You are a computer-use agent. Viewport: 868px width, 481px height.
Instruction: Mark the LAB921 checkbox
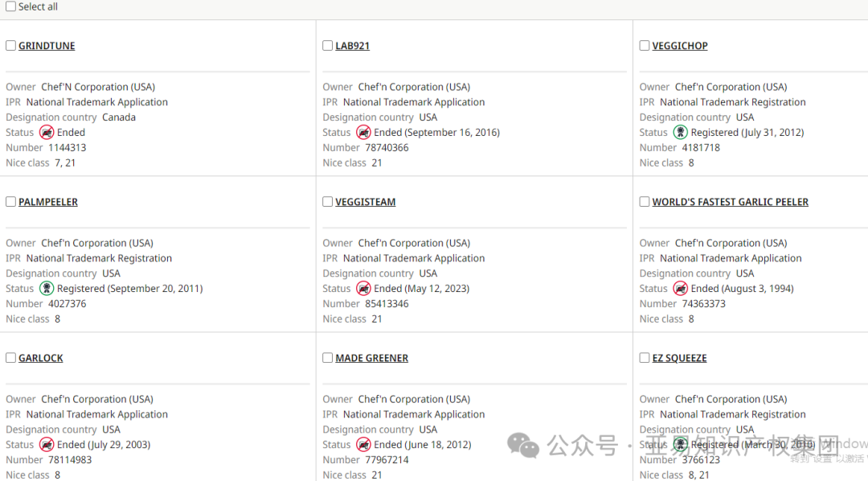click(x=327, y=46)
